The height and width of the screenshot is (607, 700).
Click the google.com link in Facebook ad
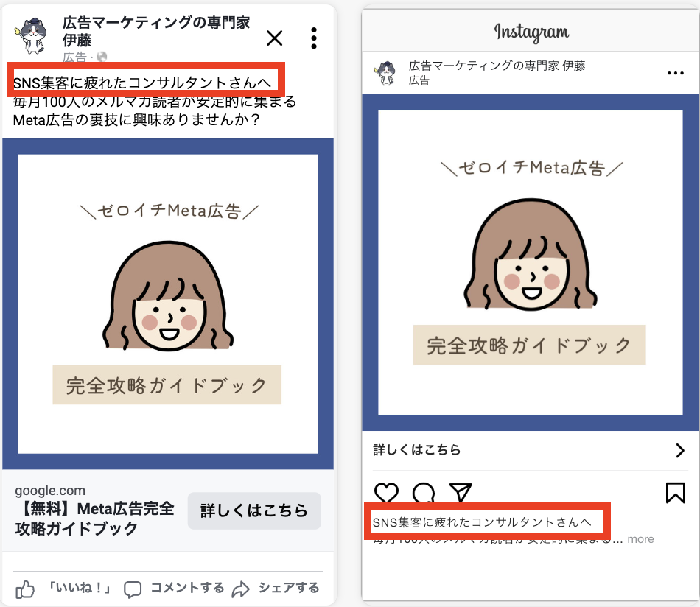pos(50,491)
